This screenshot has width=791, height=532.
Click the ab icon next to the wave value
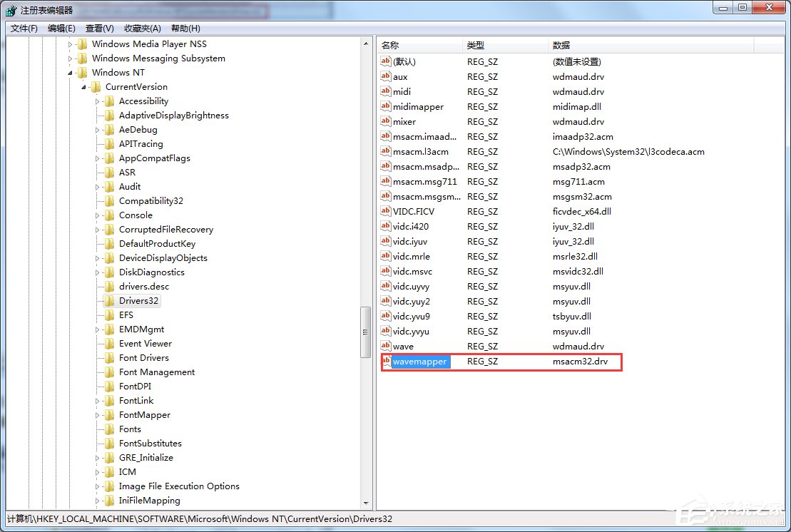coord(387,346)
